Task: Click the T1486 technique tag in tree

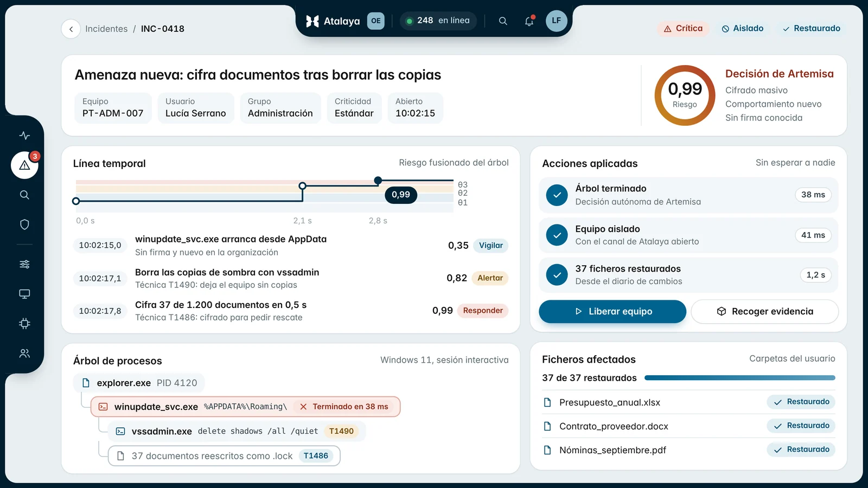Action: (316, 456)
